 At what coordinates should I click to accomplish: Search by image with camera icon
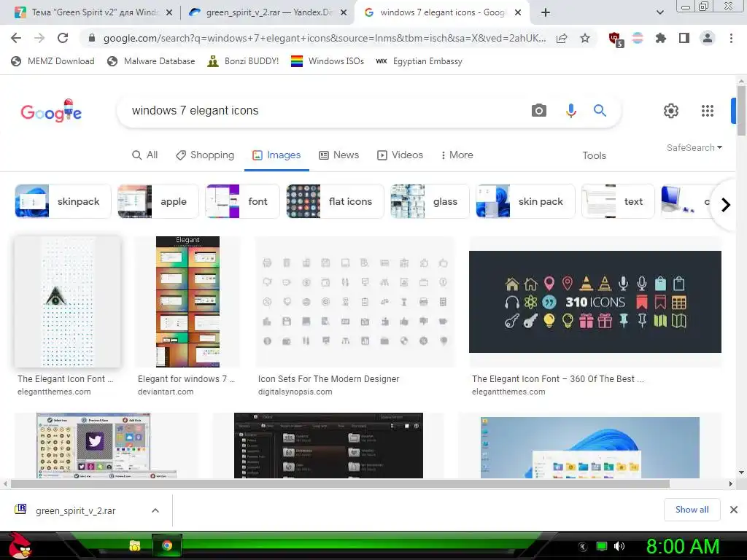[539, 111]
